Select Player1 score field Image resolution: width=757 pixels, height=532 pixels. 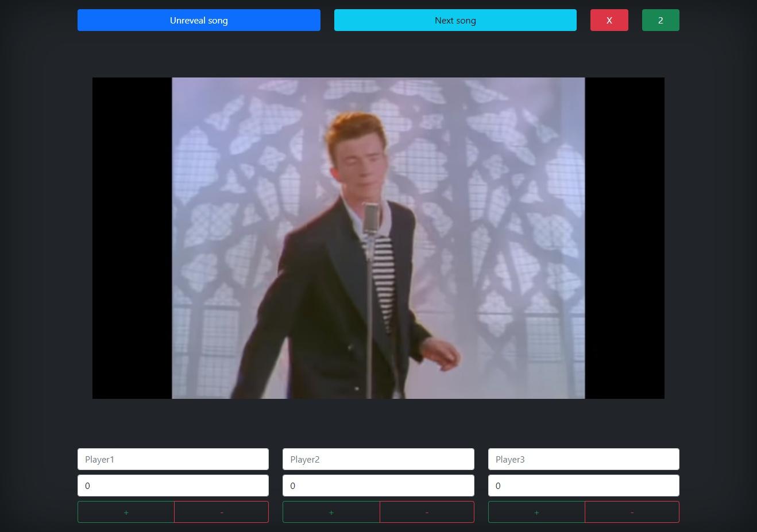[173, 486]
